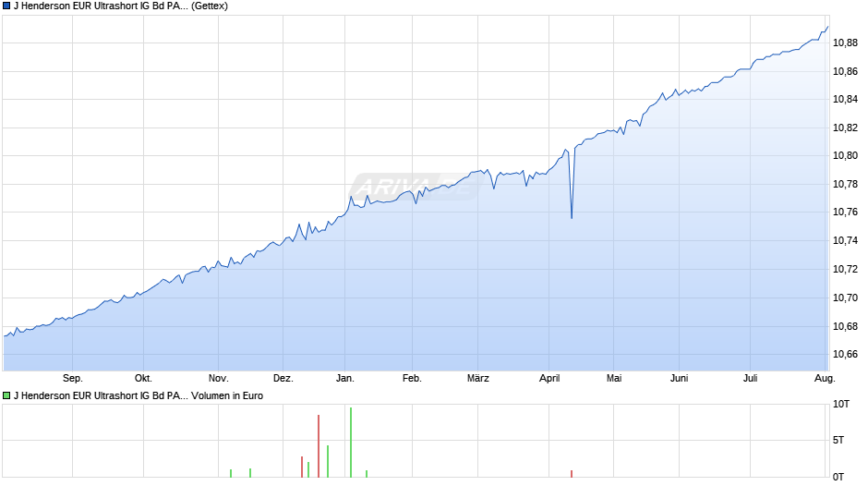The height and width of the screenshot is (486, 868).
Task: Click the 'Okt.' month label
Action: click(143, 379)
